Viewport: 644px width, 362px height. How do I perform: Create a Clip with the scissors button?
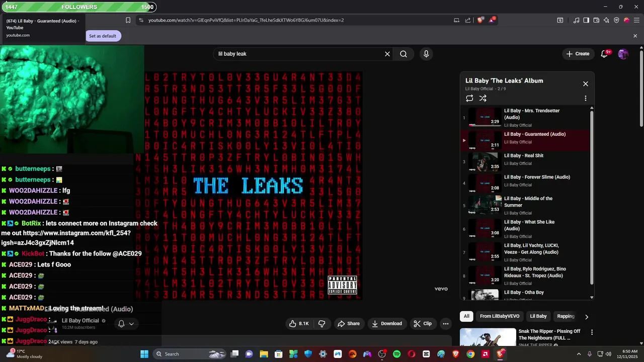pos(423,324)
